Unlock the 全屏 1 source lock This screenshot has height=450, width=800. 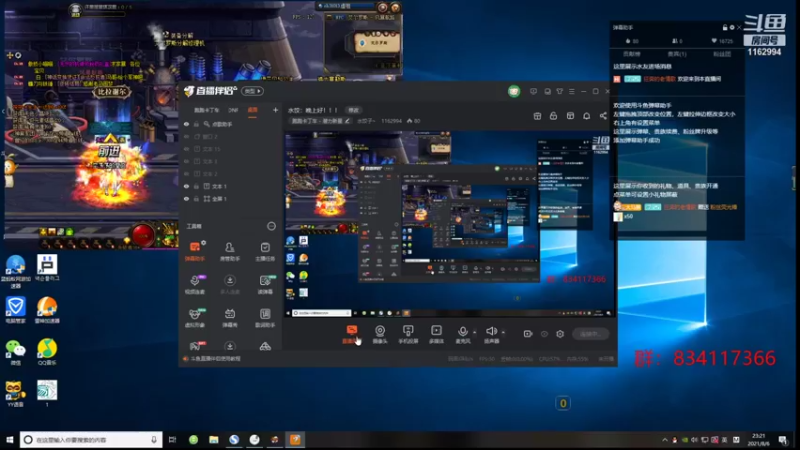click(196, 198)
